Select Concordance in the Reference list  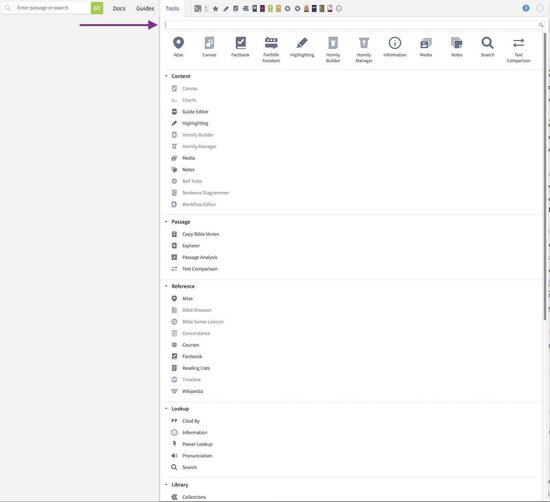[x=191, y=333]
